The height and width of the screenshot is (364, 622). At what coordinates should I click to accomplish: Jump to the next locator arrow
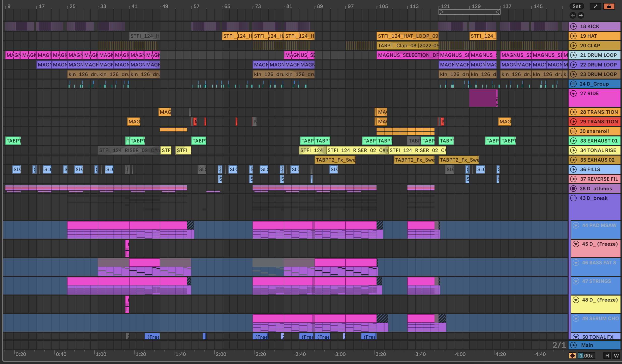581,15
